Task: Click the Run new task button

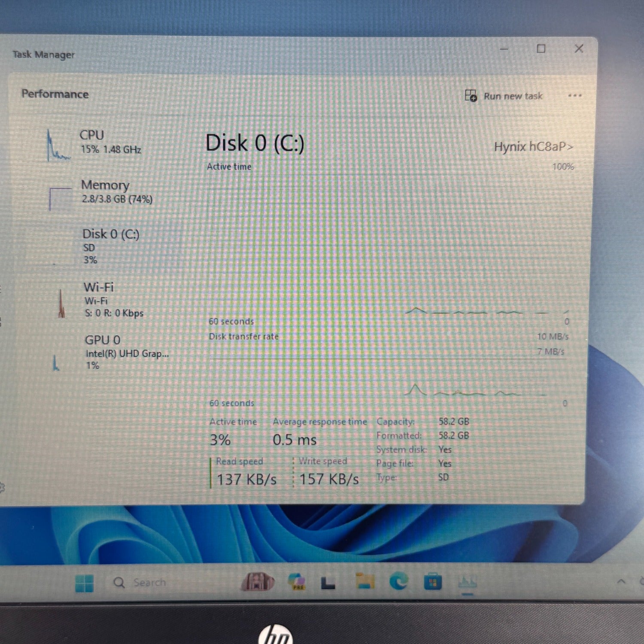Action: [x=504, y=96]
